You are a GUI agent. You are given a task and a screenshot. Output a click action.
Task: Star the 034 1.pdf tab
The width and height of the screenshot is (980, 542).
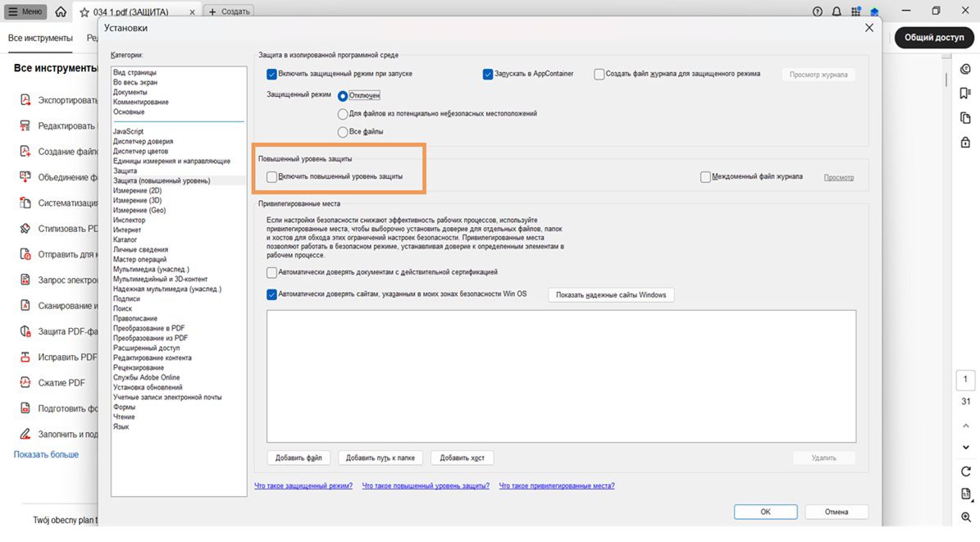[84, 11]
